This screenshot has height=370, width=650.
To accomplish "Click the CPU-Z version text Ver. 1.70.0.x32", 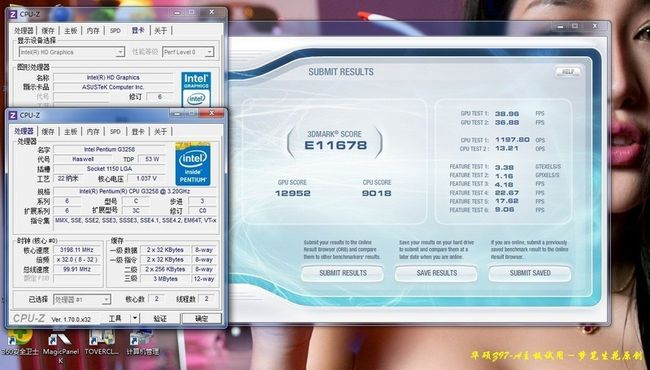I will (x=71, y=319).
